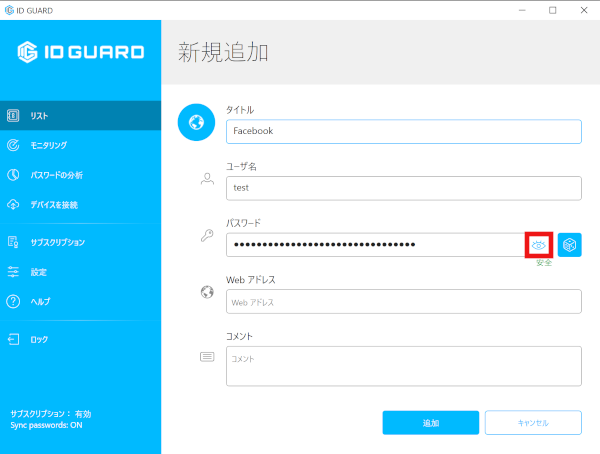Go to パスワードの分析 in sidebar
This screenshot has height=454, width=600.
coord(80,175)
